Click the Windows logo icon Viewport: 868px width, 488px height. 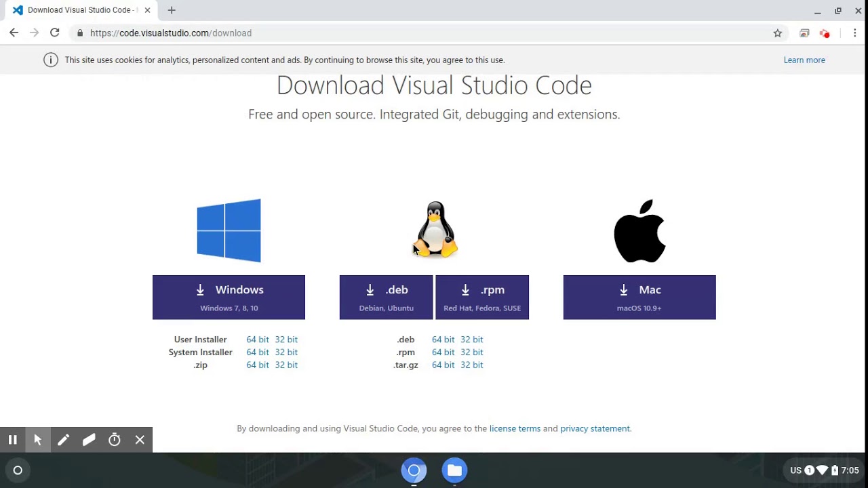(229, 230)
